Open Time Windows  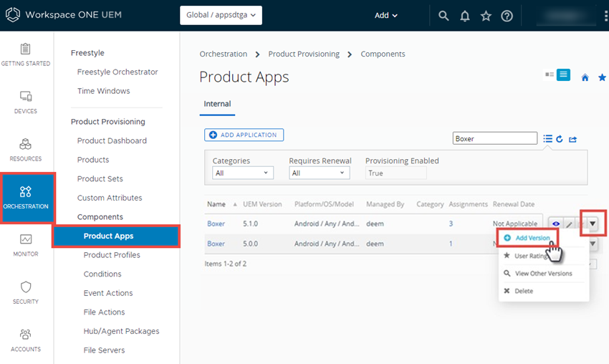pos(104,91)
